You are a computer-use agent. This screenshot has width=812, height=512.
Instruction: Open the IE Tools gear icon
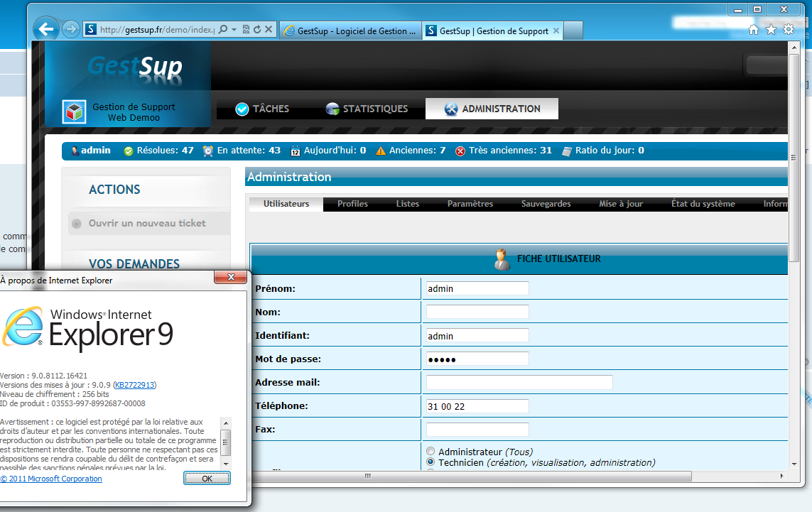point(789,30)
